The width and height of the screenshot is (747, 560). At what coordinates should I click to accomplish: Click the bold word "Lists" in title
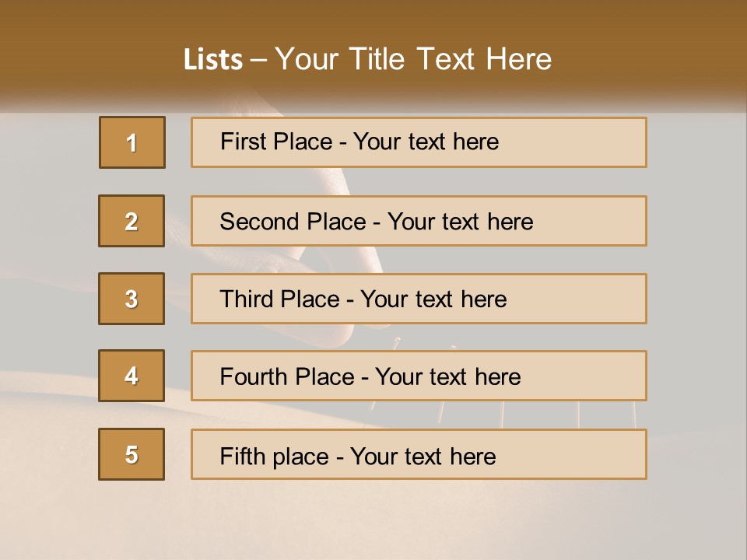[x=213, y=60]
